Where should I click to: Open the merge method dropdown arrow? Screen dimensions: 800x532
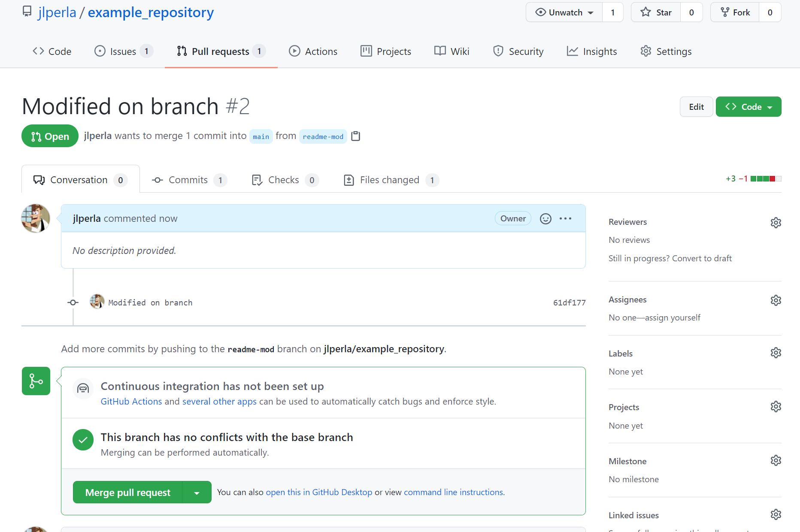tap(197, 493)
